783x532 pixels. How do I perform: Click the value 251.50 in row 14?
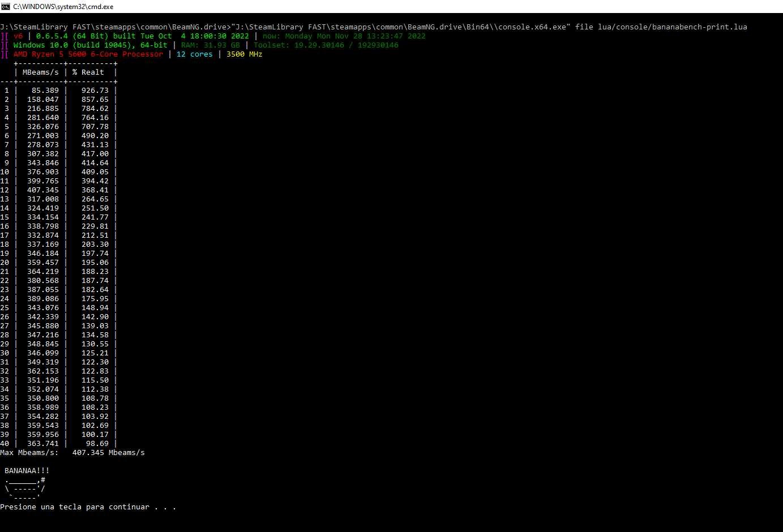coord(95,208)
